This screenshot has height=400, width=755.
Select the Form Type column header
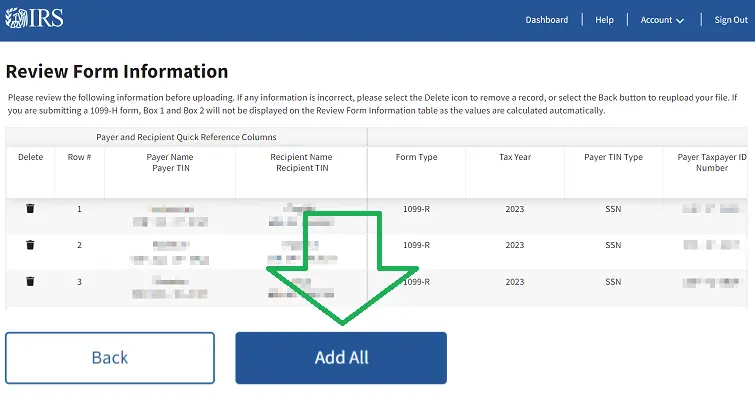[x=417, y=157]
